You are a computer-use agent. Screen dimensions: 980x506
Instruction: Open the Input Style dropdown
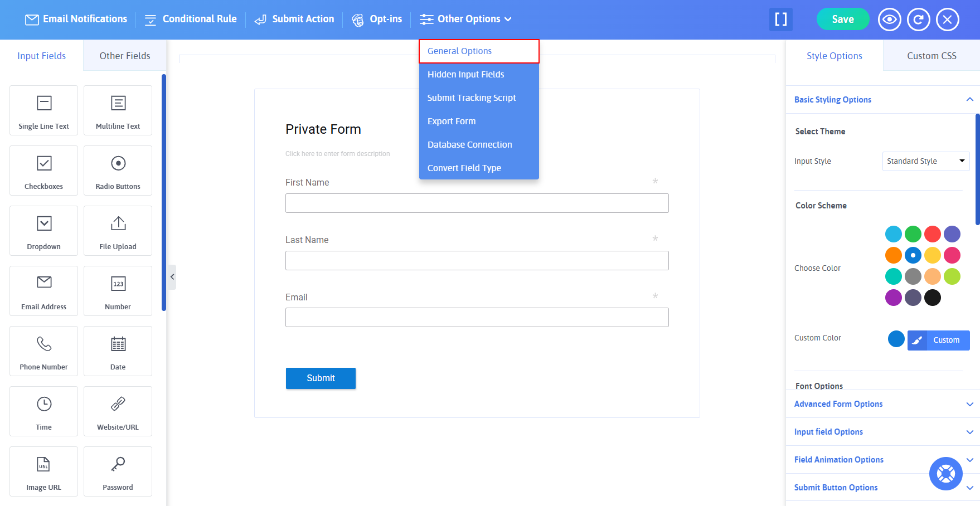(x=925, y=161)
